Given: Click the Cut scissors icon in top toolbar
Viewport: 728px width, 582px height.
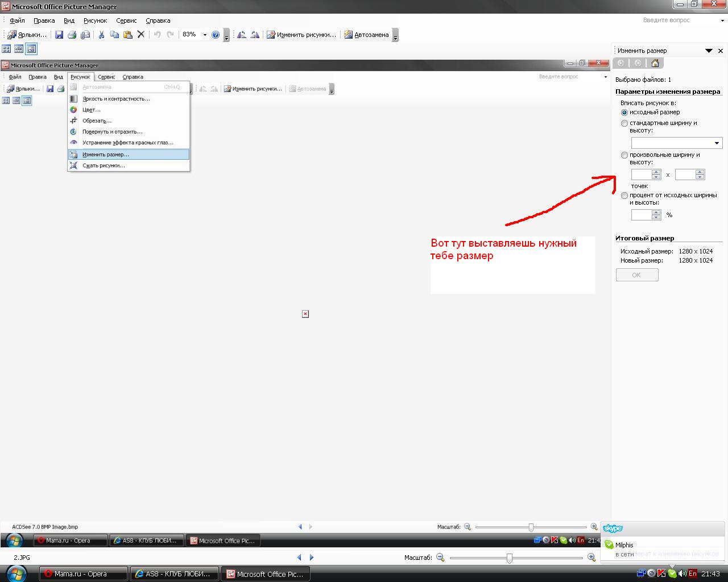Looking at the screenshot, I should [101, 35].
